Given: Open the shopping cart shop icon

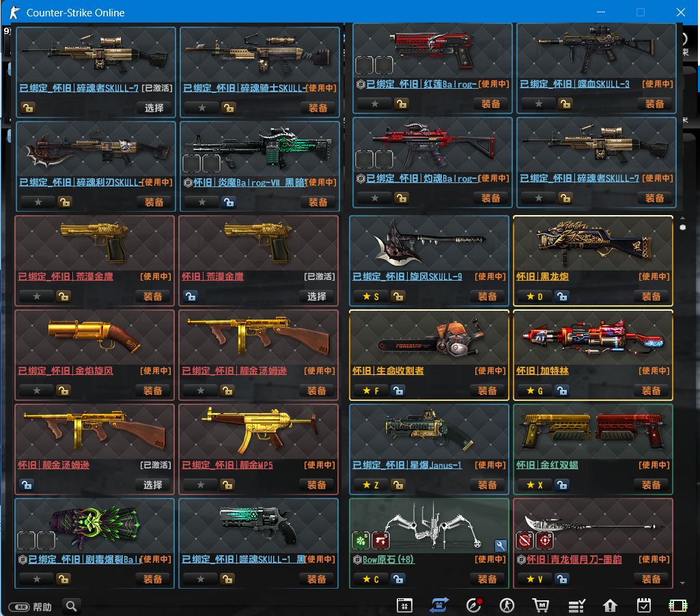Looking at the screenshot, I should click(x=541, y=606).
